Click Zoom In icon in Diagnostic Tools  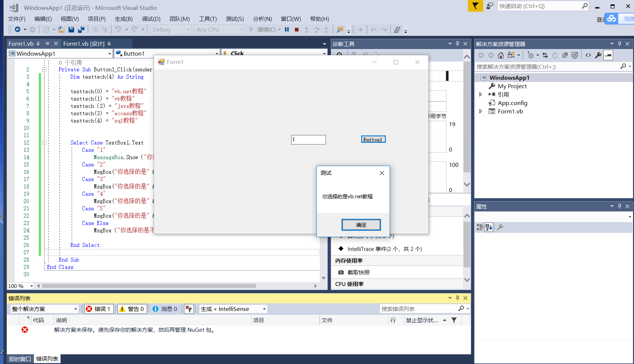[x=354, y=54]
